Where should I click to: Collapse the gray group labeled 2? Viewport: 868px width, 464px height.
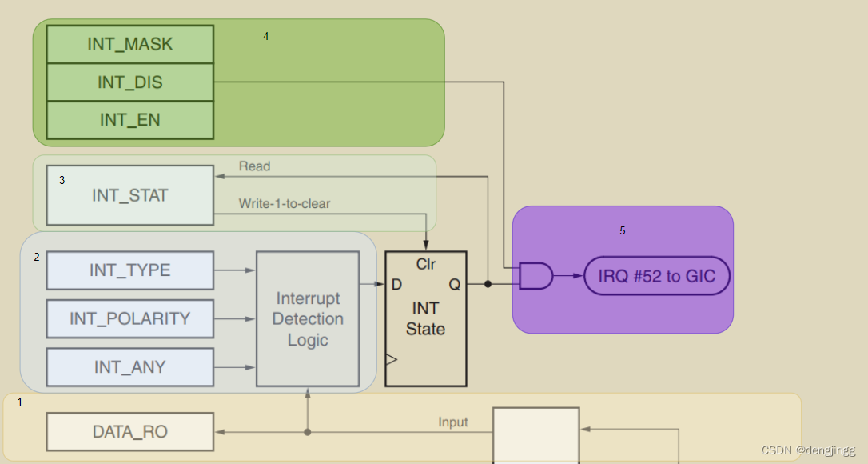coord(36,258)
